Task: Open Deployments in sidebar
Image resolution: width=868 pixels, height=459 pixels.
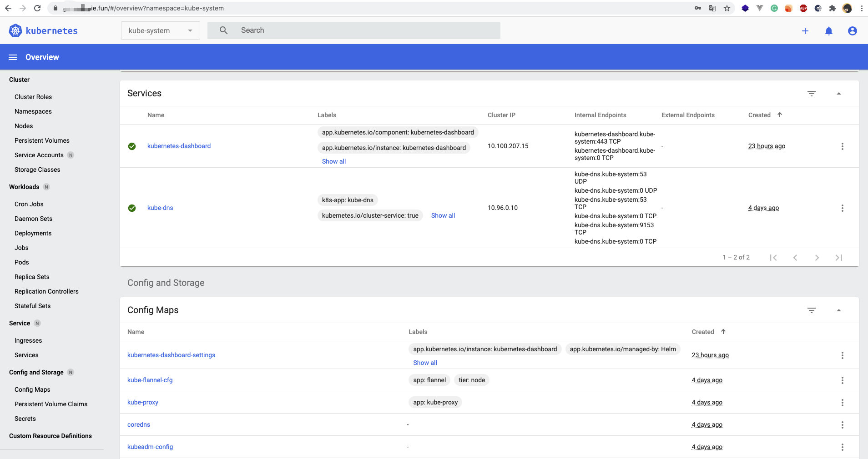Action: coord(33,233)
